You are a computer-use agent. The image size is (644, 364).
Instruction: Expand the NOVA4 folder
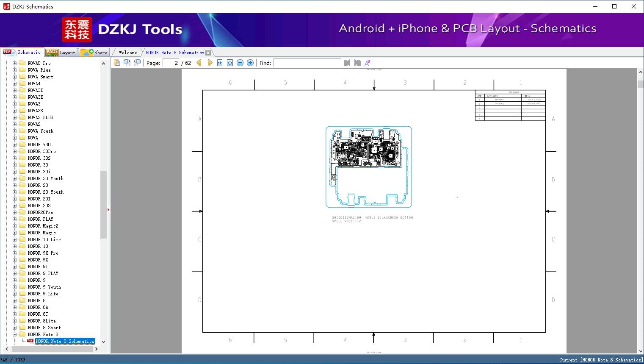[x=14, y=83]
